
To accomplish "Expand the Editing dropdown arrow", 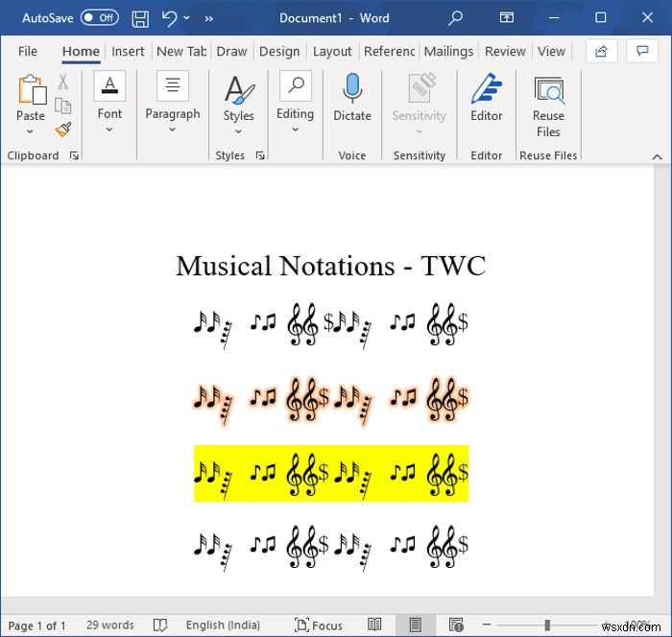I will click(296, 129).
